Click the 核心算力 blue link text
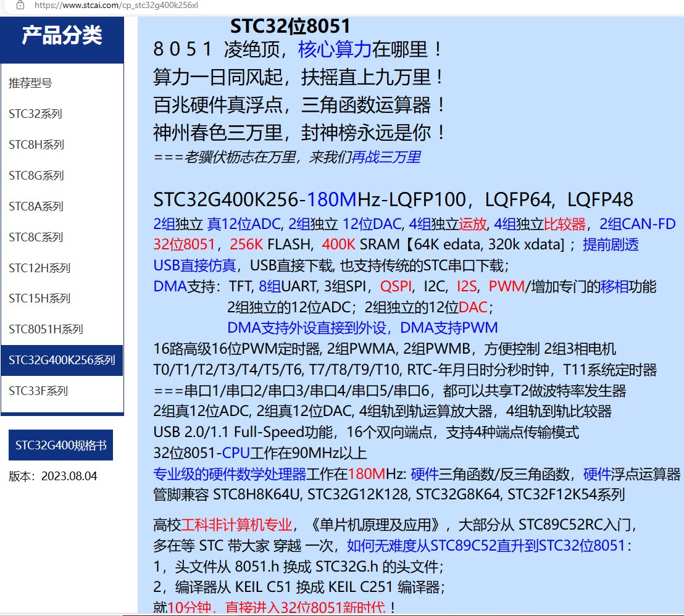 tap(335, 49)
